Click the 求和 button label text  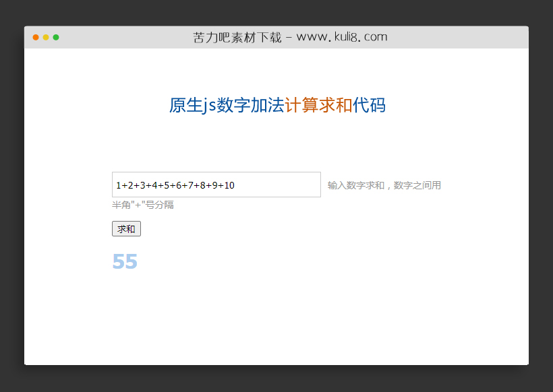point(125,228)
